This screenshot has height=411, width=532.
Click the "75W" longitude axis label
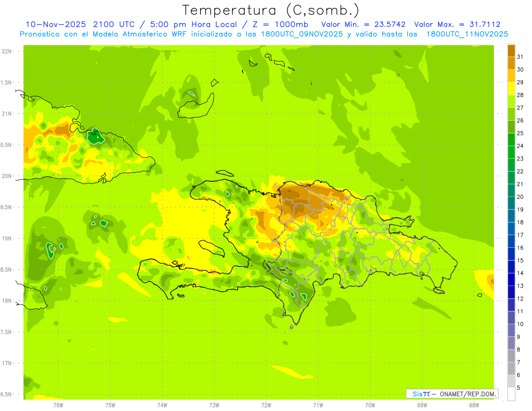(110, 405)
